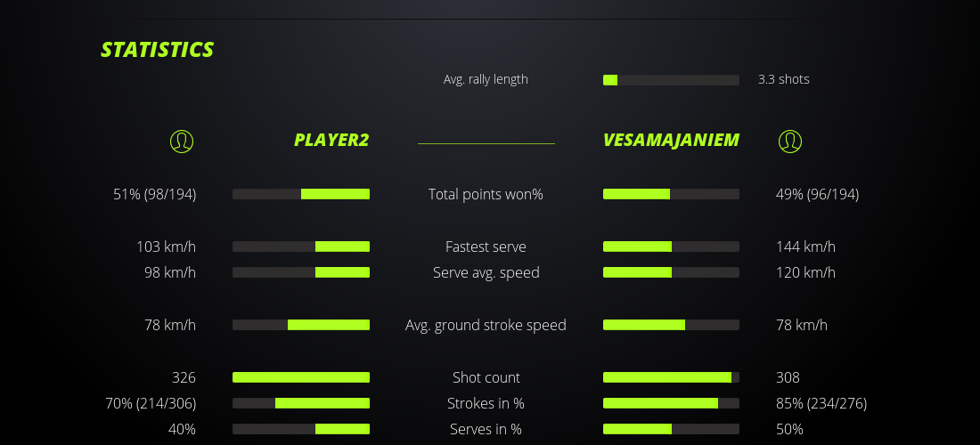Select the VESAMAJANIEM player name
The width and height of the screenshot is (980, 445).
(x=671, y=140)
